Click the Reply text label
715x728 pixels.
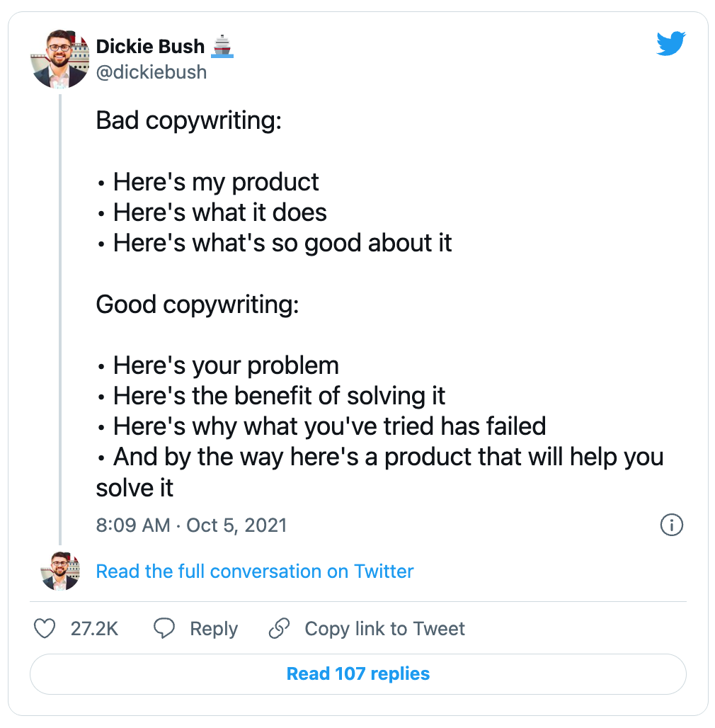click(x=214, y=629)
